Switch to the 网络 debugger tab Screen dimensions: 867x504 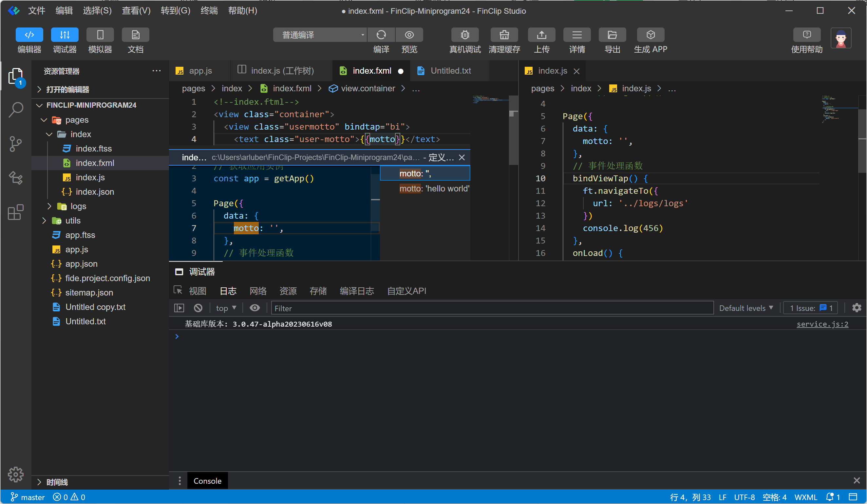pos(258,291)
